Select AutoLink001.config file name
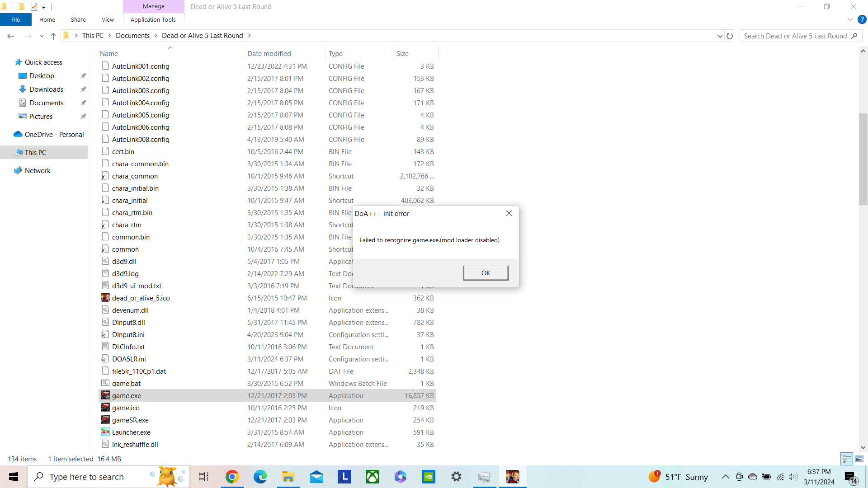868x488 pixels. tap(141, 66)
